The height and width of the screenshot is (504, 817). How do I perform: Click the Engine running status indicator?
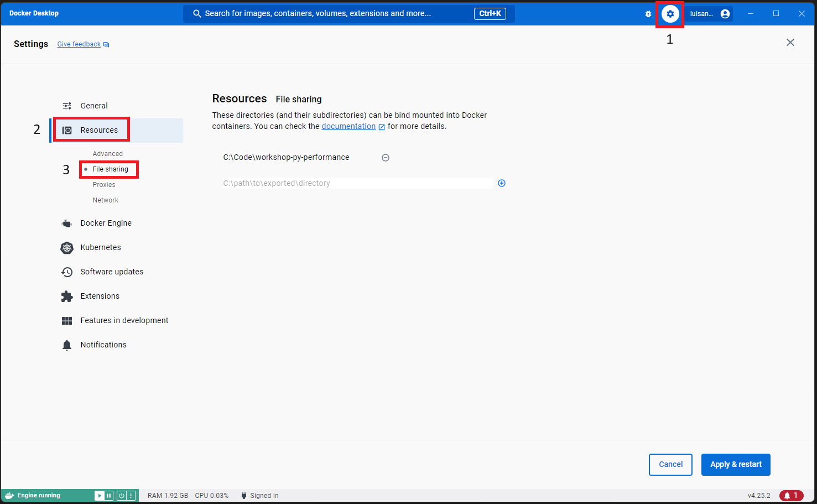coord(39,496)
